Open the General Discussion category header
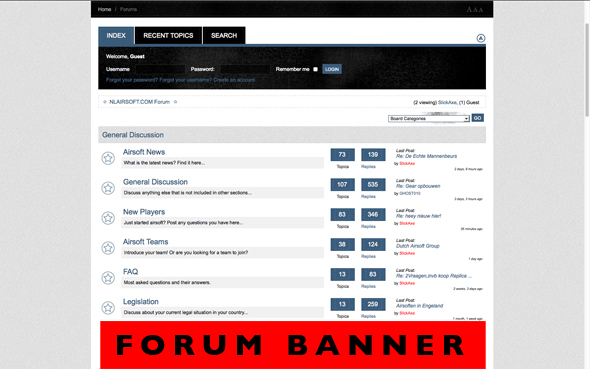 [x=133, y=135]
